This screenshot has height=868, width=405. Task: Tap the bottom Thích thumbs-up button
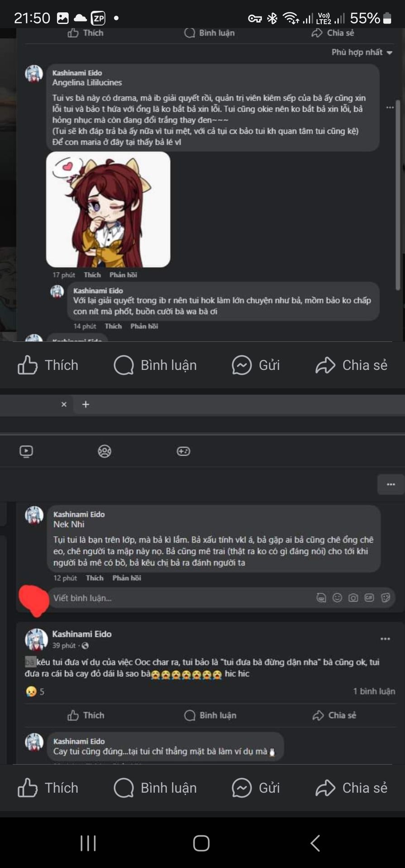click(x=48, y=788)
